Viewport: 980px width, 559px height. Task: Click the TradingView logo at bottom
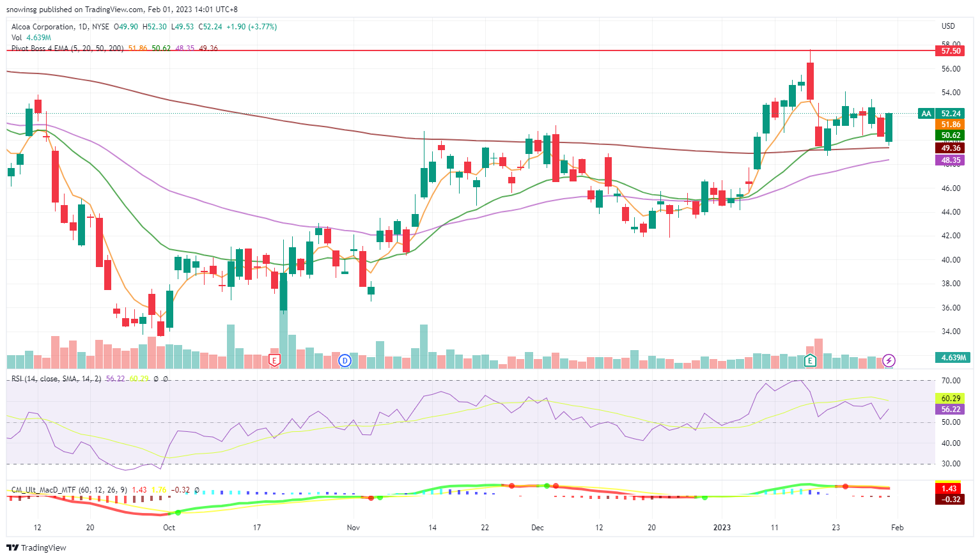tap(36, 548)
